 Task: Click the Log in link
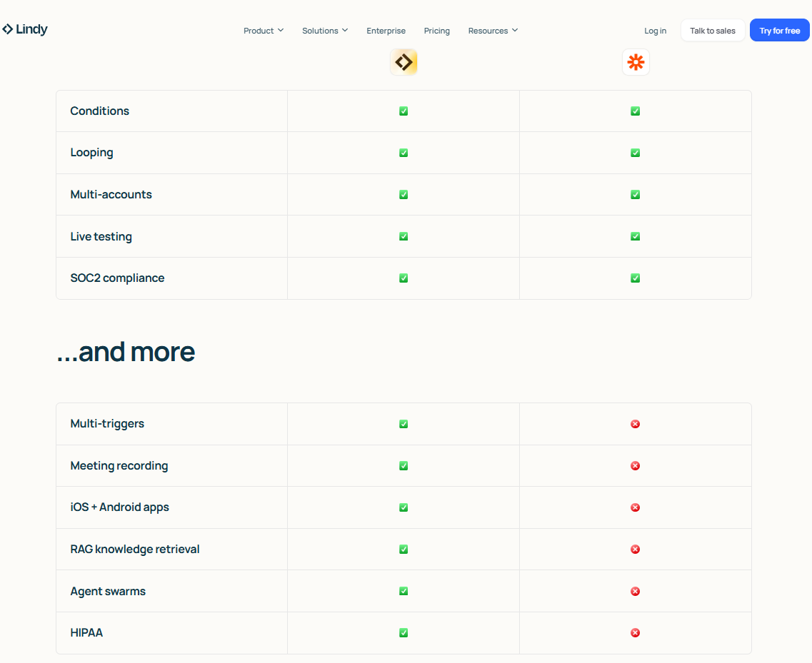(655, 31)
